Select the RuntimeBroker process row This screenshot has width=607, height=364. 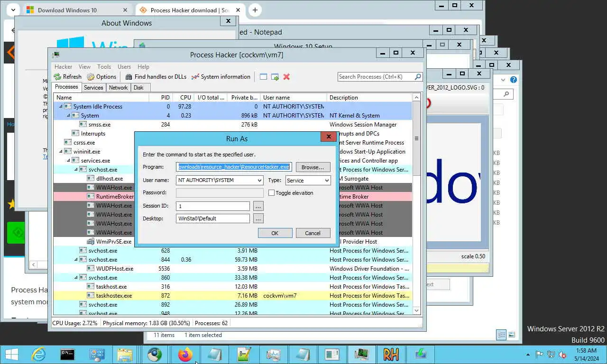click(x=94, y=197)
